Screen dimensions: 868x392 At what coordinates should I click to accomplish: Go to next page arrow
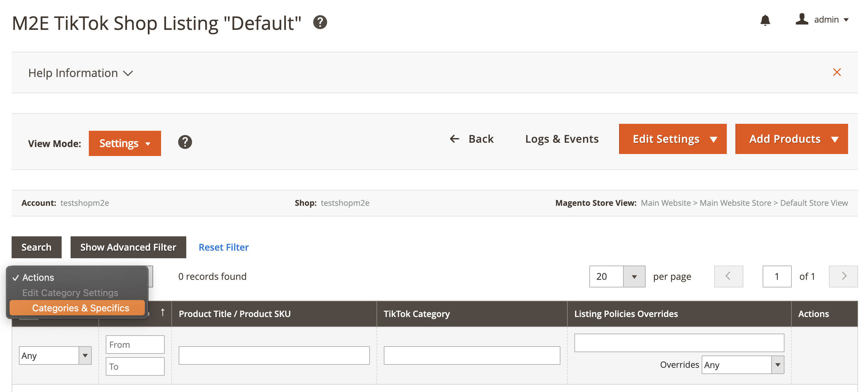(x=843, y=276)
